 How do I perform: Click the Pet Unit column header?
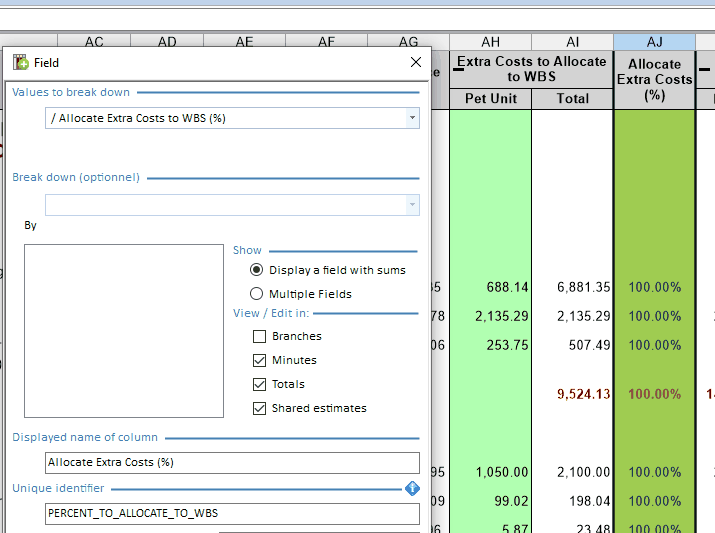point(490,98)
